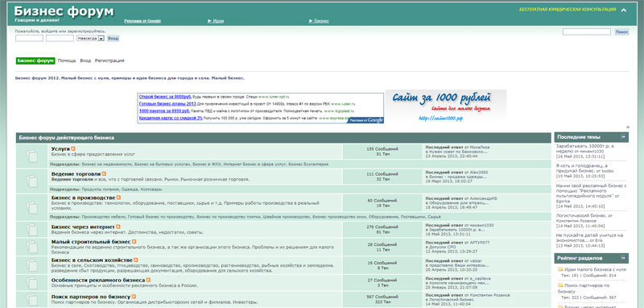Open the RSS feed icon beside Ведение торговли
Image resolution: width=644 pixels, height=308 pixels.
(x=104, y=174)
